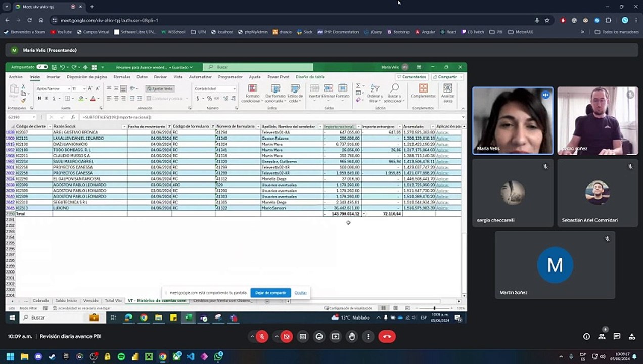Open filter dropdown for Importe nacional

pos(358,126)
